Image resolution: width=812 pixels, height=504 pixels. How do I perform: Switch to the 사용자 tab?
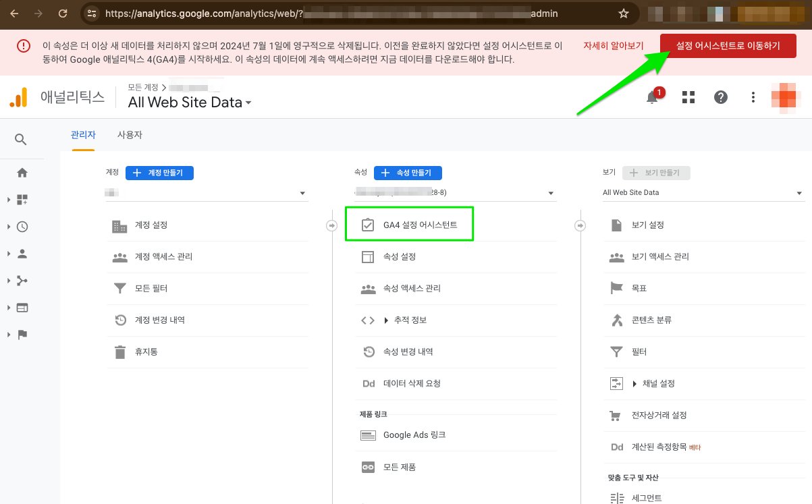click(x=130, y=135)
